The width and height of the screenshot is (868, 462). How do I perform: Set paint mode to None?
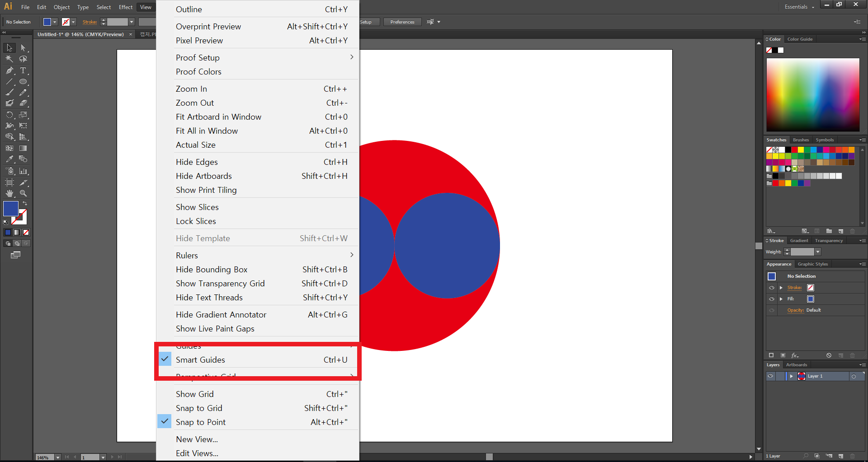coord(26,232)
